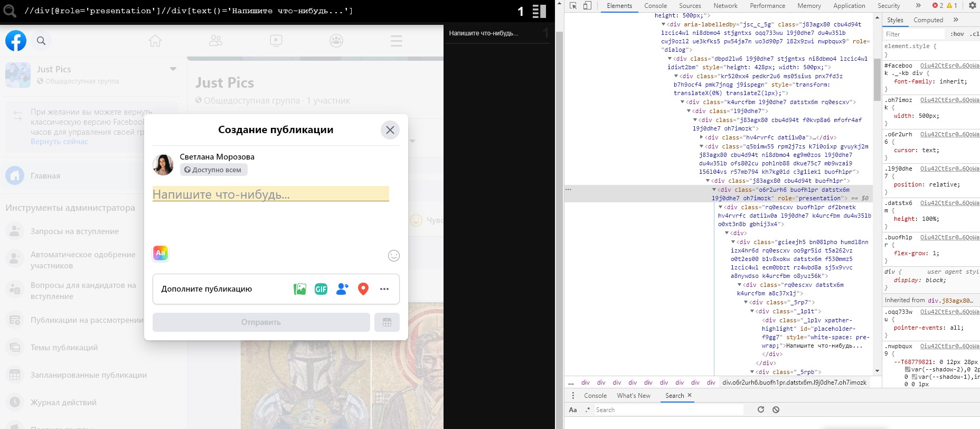Click XPath result Напишите что-нибудь...

coord(483,33)
